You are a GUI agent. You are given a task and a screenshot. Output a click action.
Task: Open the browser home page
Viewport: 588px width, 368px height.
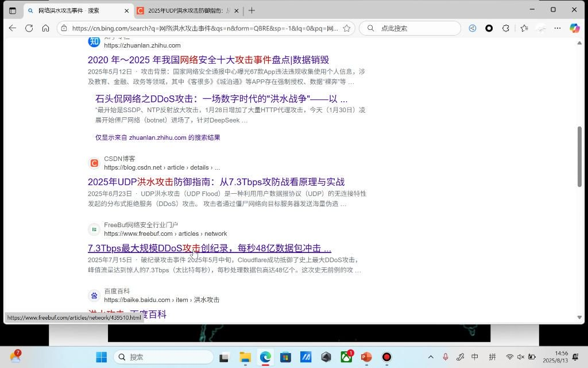(x=45, y=28)
